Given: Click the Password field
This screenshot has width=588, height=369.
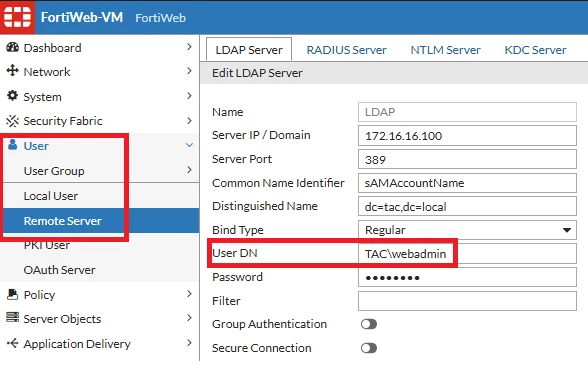Looking at the screenshot, I should coord(467,278).
